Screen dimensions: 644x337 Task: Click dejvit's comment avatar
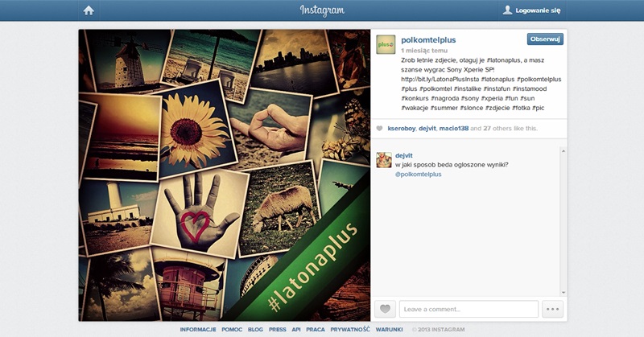pos(384,160)
